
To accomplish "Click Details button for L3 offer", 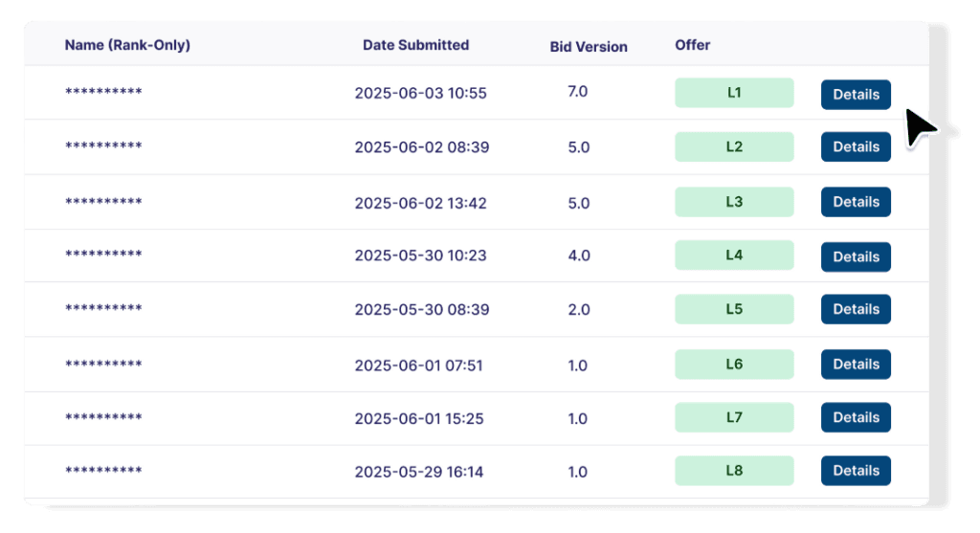I will (856, 202).
